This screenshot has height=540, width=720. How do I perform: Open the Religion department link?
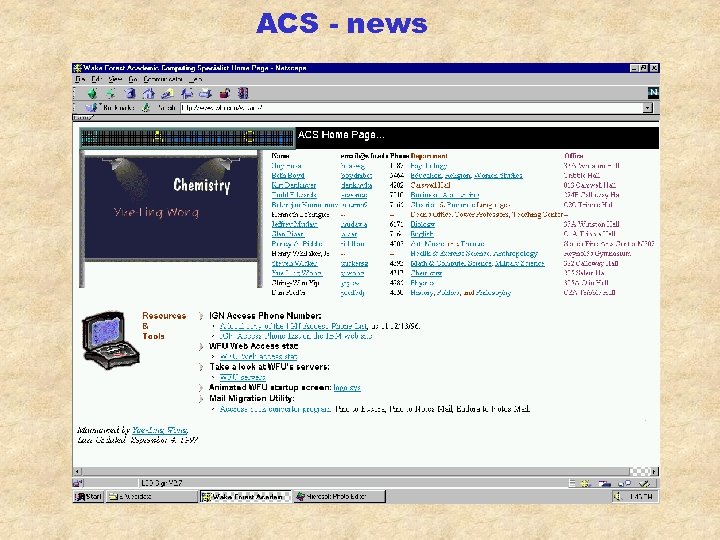(x=458, y=175)
